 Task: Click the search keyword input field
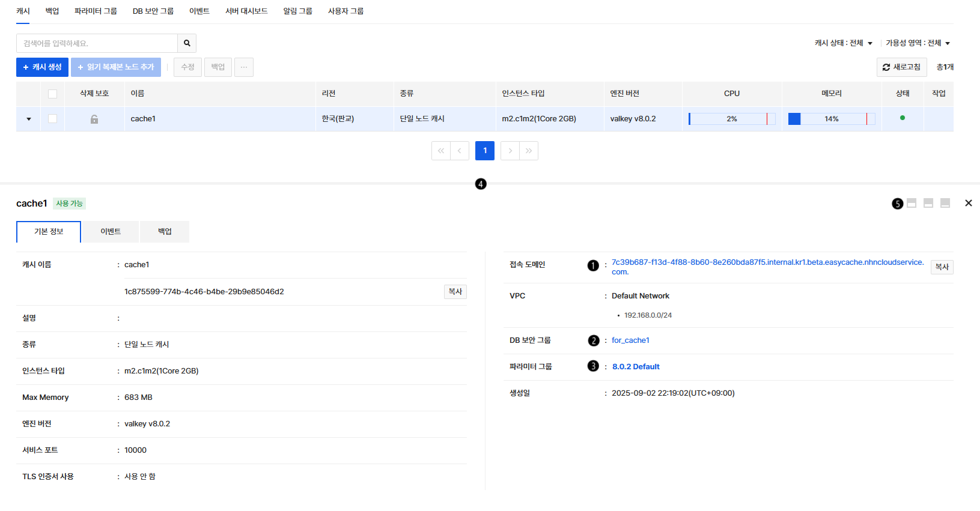pyautogui.click(x=97, y=43)
